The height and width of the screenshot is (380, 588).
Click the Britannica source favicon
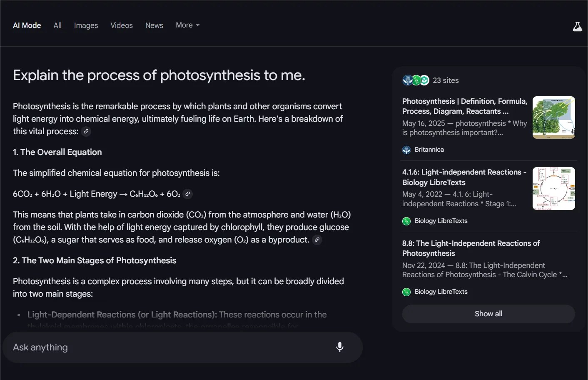pyautogui.click(x=406, y=150)
